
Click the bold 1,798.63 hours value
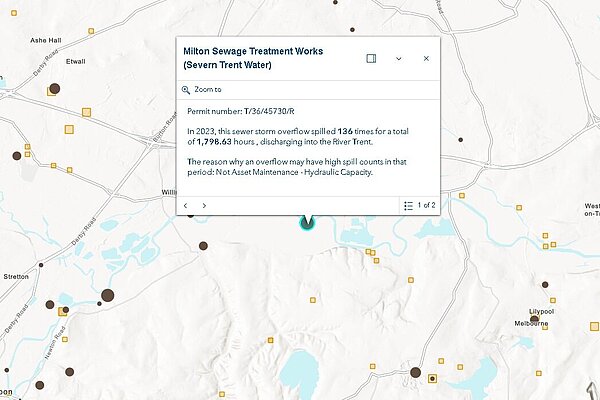pos(214,142)
